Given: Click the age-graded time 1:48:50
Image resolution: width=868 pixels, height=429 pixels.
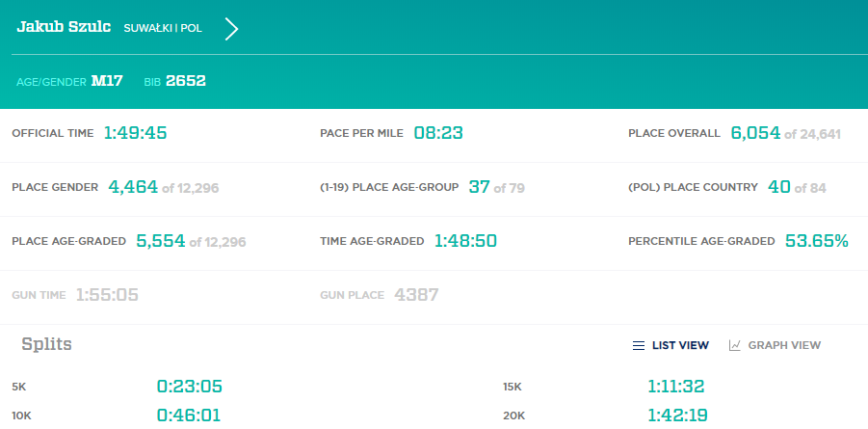Looking at the screenshot, I should click(465, 241).
